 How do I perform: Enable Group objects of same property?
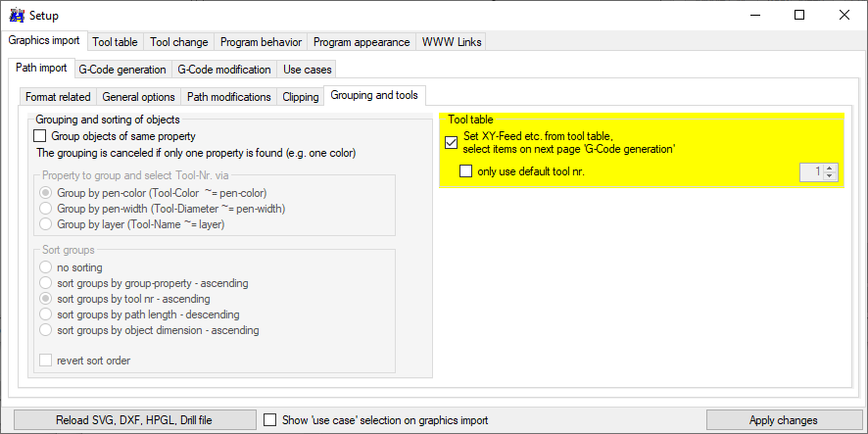point(40,136)
